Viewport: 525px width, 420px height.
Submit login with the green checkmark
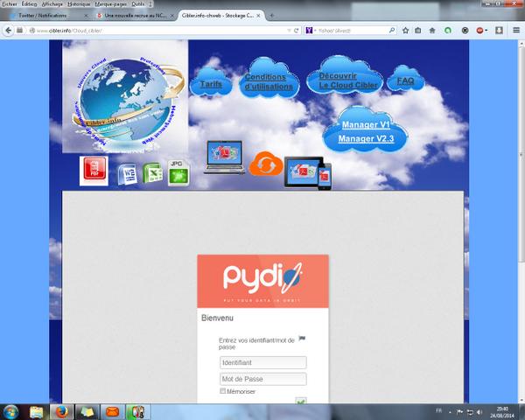point(301,401)
